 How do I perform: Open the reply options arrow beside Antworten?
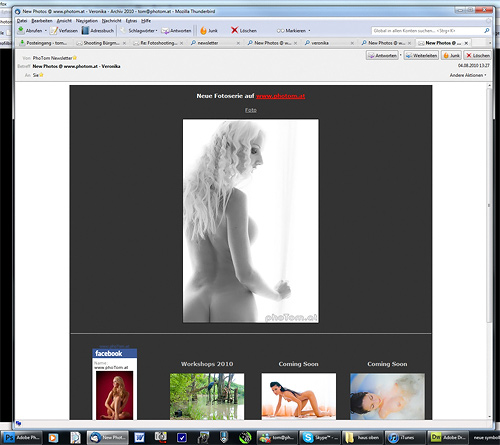point(401,56)
